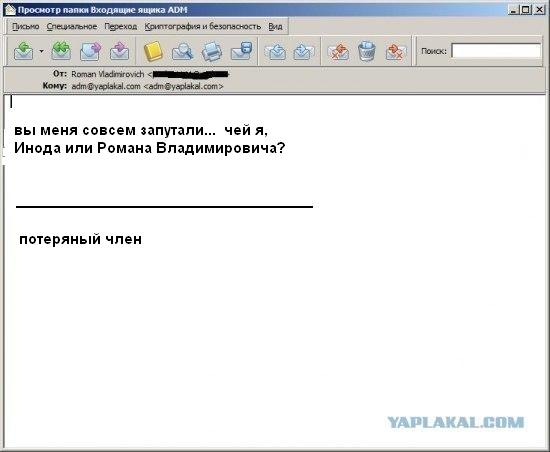550x452 pixels.
Task: Click delete-and-go-next envelope icon
Action: pos(395,51)
